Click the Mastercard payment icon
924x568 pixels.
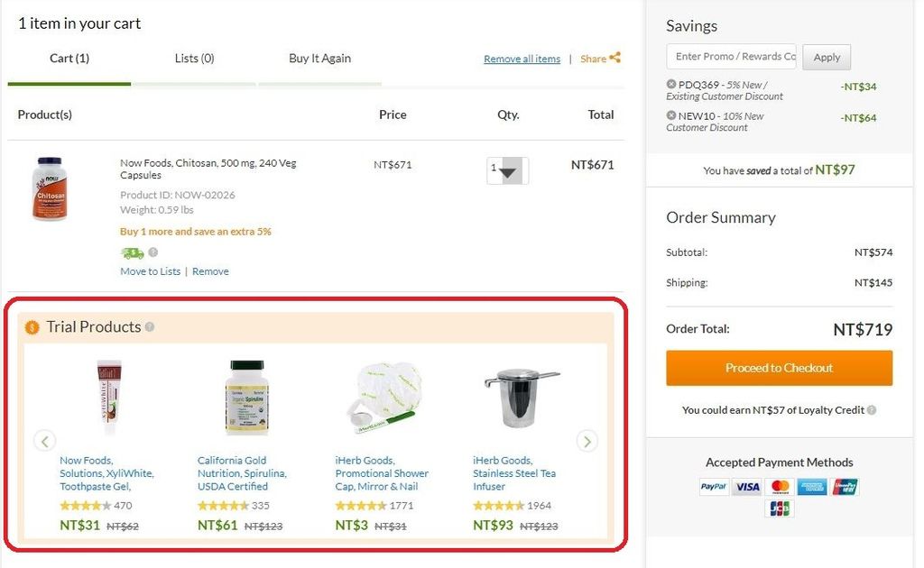click(x=779, y=486)
